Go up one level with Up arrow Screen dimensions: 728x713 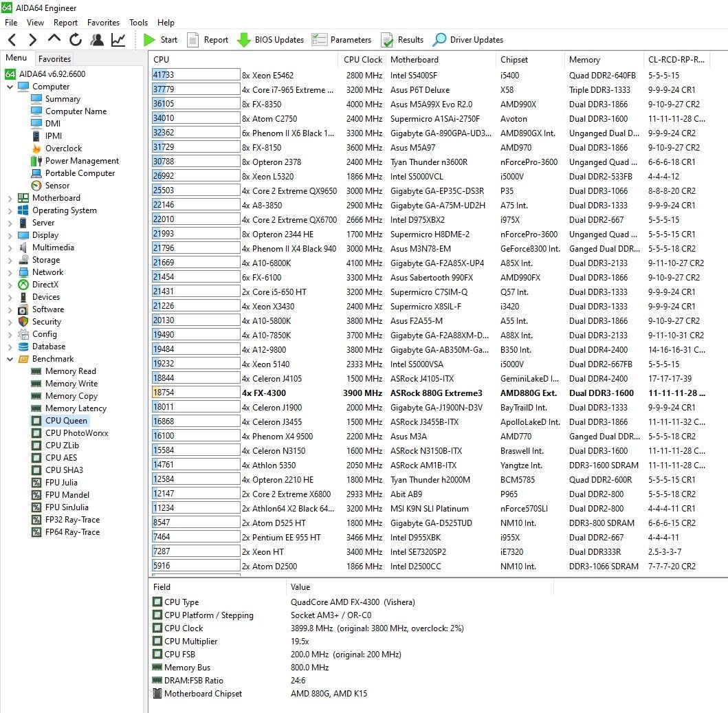[54, 39]
